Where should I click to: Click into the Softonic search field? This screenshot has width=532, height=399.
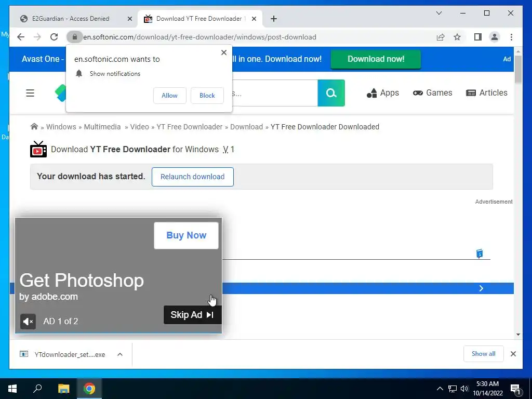[275, 93]
